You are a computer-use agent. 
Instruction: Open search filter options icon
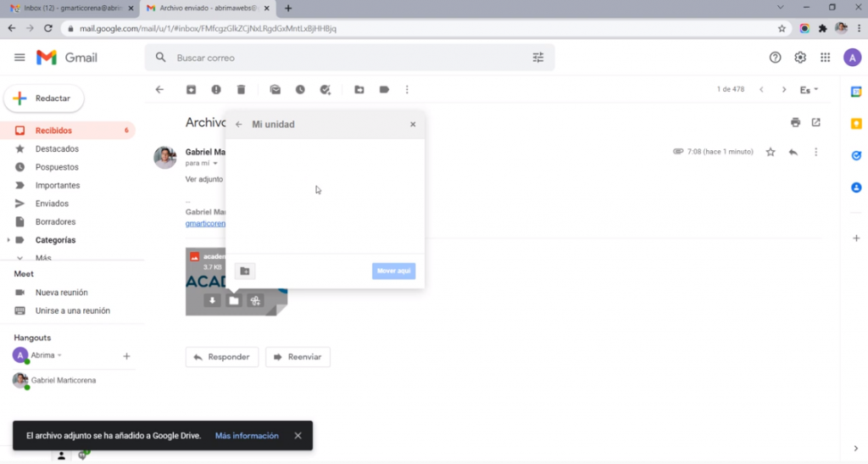[x=538, y=58]
